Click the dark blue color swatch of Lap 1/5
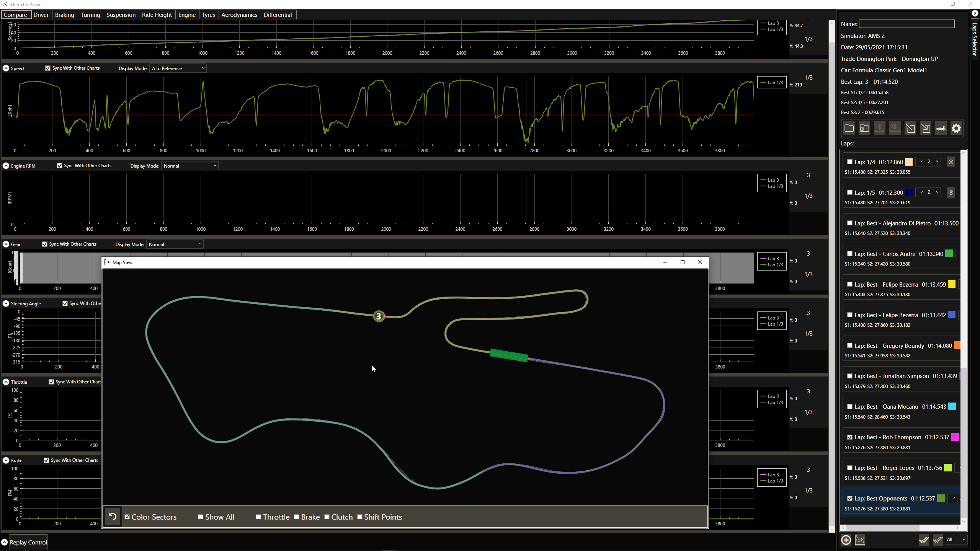 tap(909, 192)
